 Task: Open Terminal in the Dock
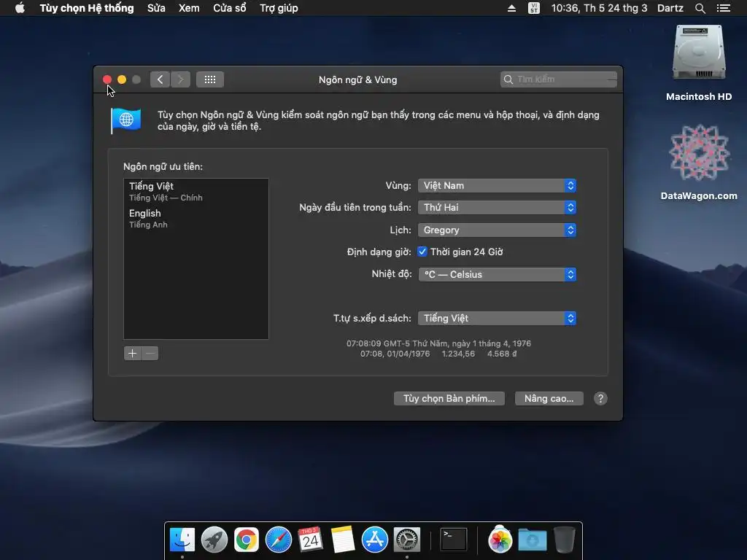[x=453, y=540]
